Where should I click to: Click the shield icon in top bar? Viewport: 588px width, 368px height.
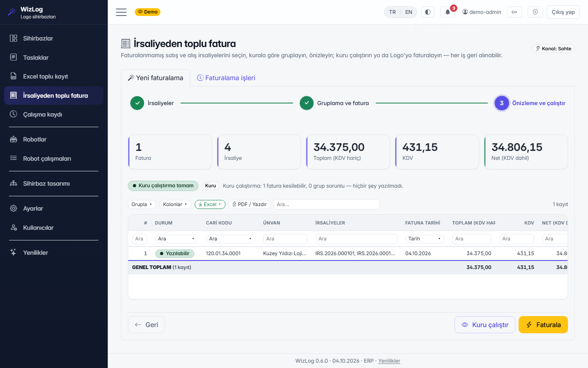(x=535, y=12)
